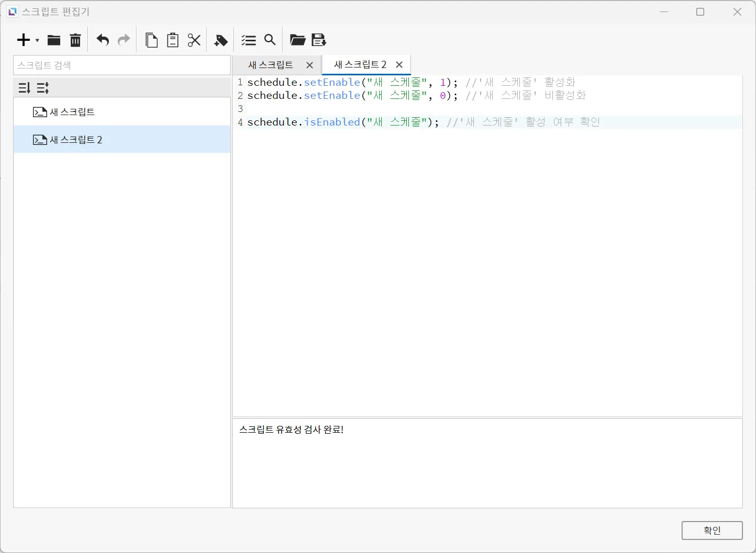Copy using the copy icon
The image size is (756, 553).
[x=151, y=40]
